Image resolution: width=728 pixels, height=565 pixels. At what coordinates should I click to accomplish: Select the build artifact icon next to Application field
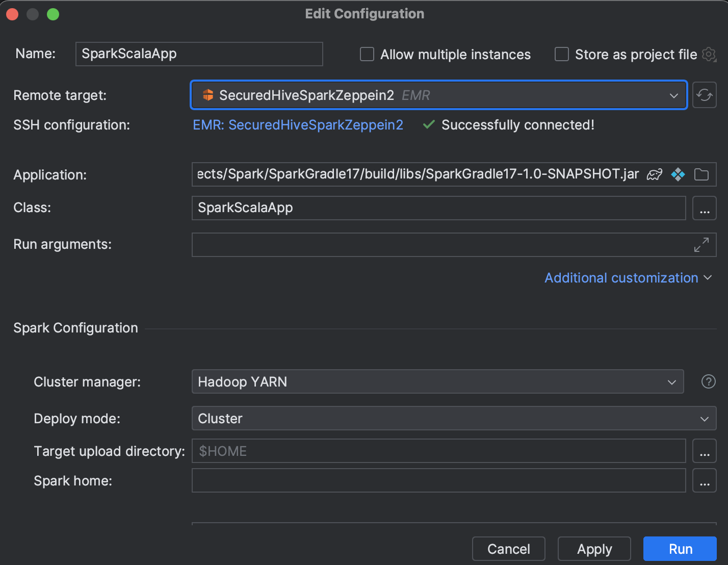[678, 174]
